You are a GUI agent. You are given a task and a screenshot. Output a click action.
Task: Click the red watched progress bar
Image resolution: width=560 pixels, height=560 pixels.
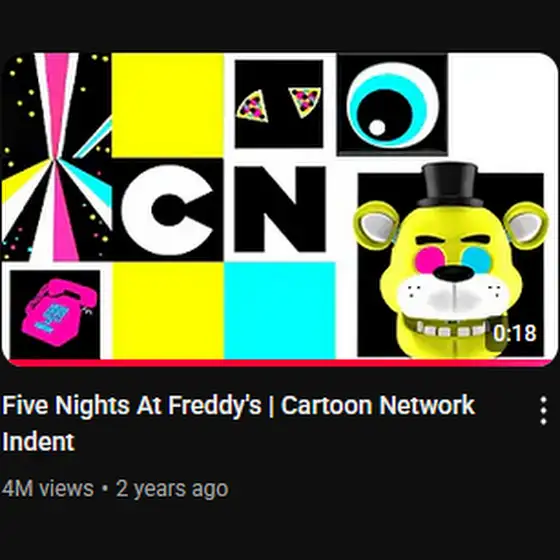tap(280, 363)
